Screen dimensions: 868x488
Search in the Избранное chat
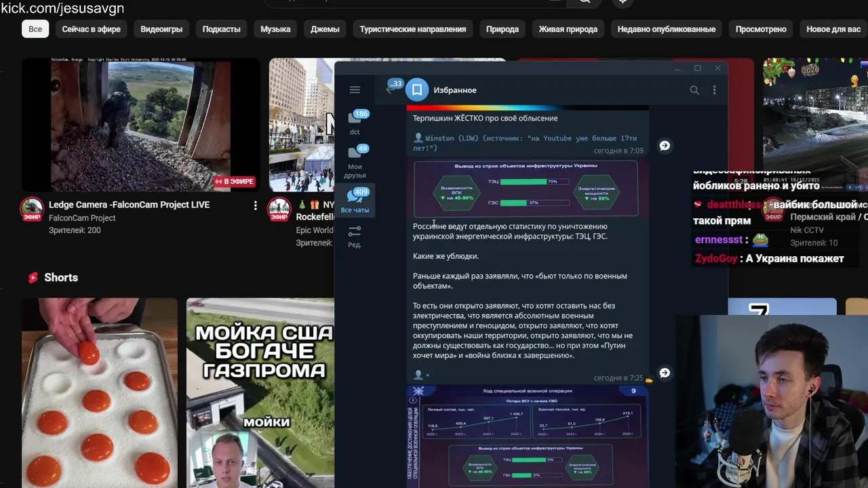(694, 89)
